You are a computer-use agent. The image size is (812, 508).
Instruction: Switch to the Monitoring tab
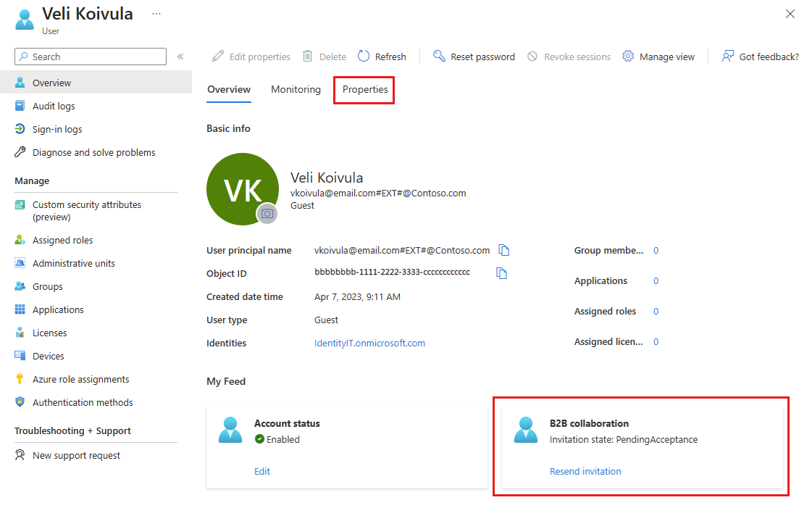click(x=296, y=89)
